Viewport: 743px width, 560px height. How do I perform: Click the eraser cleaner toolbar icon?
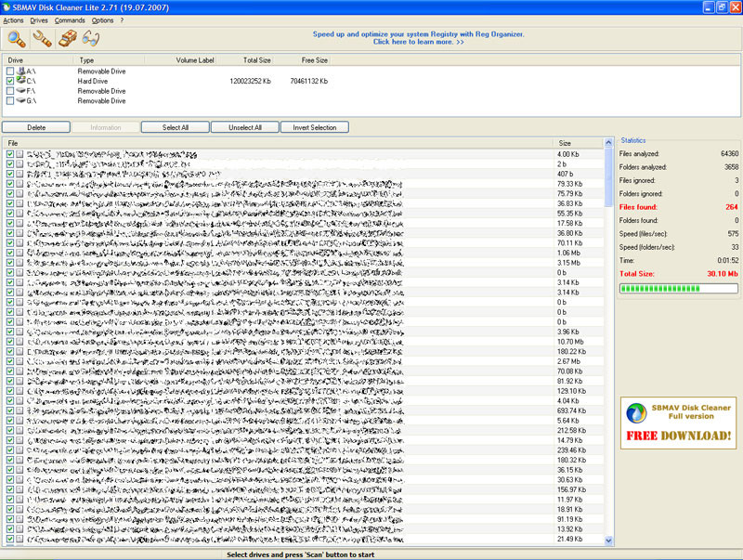tap(67, 38)
